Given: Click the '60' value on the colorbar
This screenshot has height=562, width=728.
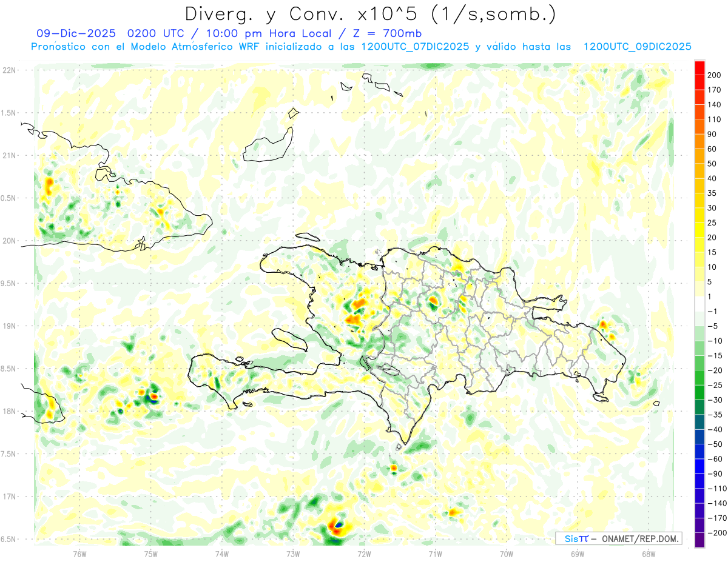Looking at the screenshot, I should tap(712, 149).
